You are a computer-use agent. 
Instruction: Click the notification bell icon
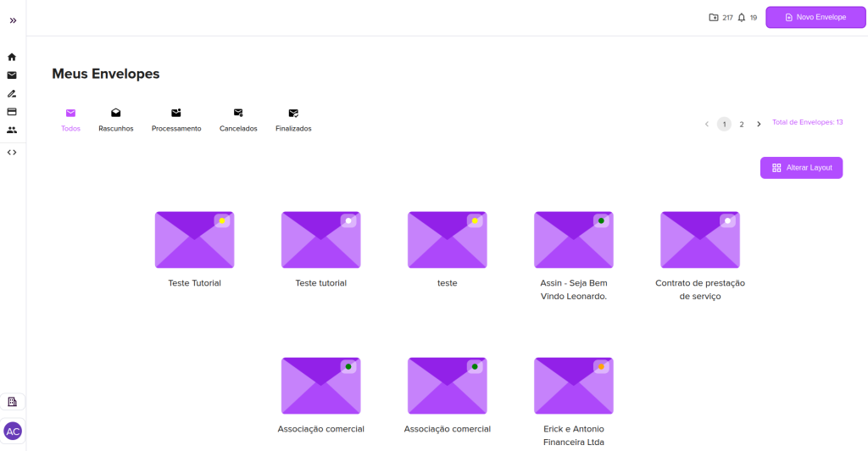[742, 17]
